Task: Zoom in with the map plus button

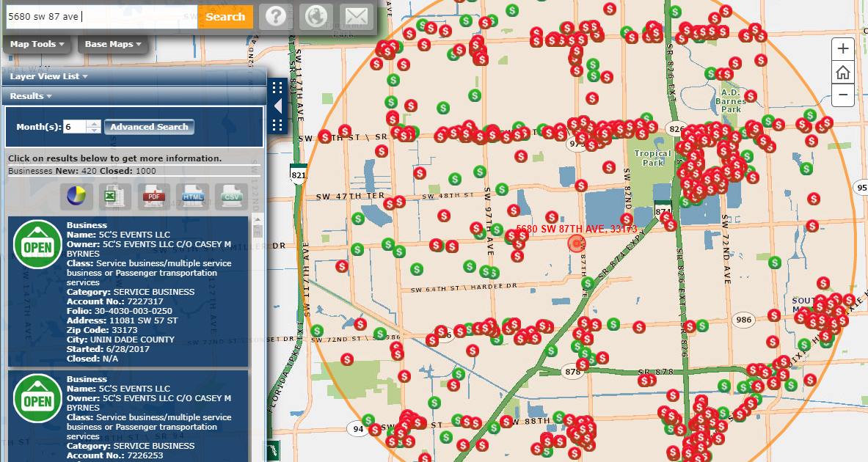Action: tap(842, 48)
